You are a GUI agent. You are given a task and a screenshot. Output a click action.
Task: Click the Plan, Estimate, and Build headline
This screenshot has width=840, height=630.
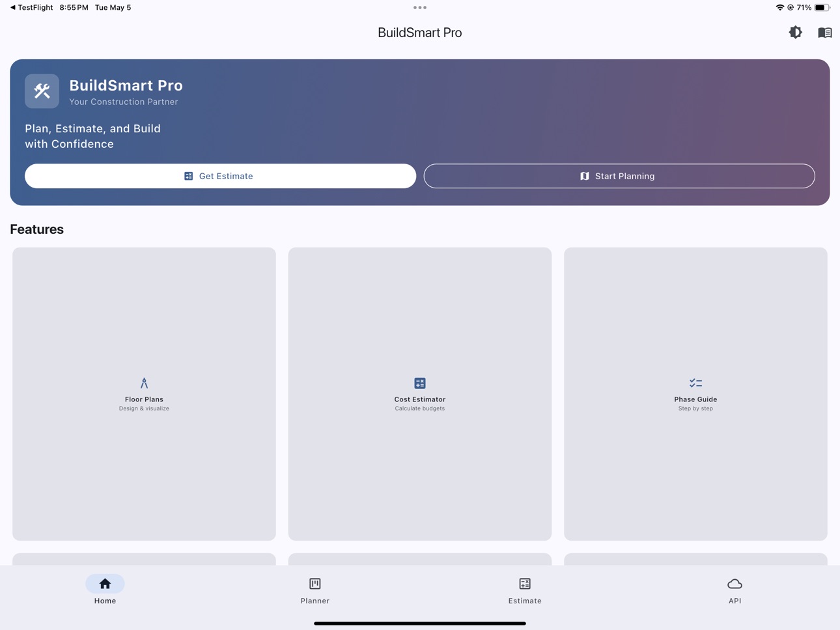coord(93,136)
